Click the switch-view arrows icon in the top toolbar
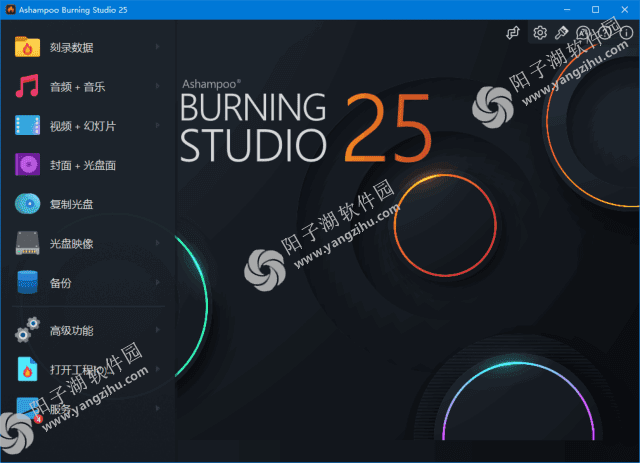This screenshot has width=640, height=463. (x=513, y=33)
